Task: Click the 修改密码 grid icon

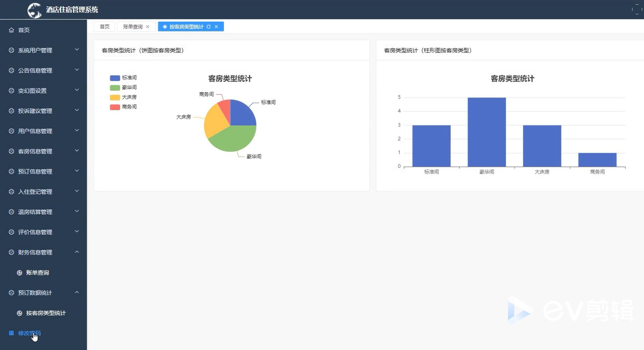Action: pos(11,333)
